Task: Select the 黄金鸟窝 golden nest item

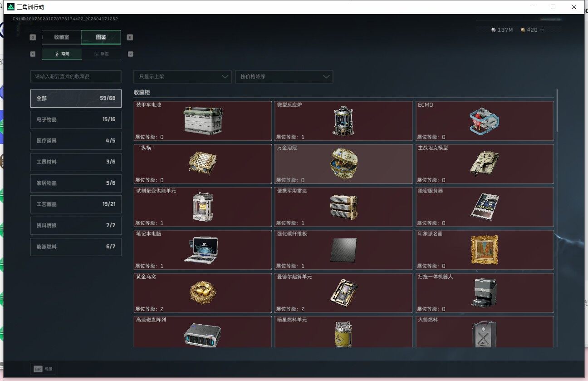Action: [202, 292]
